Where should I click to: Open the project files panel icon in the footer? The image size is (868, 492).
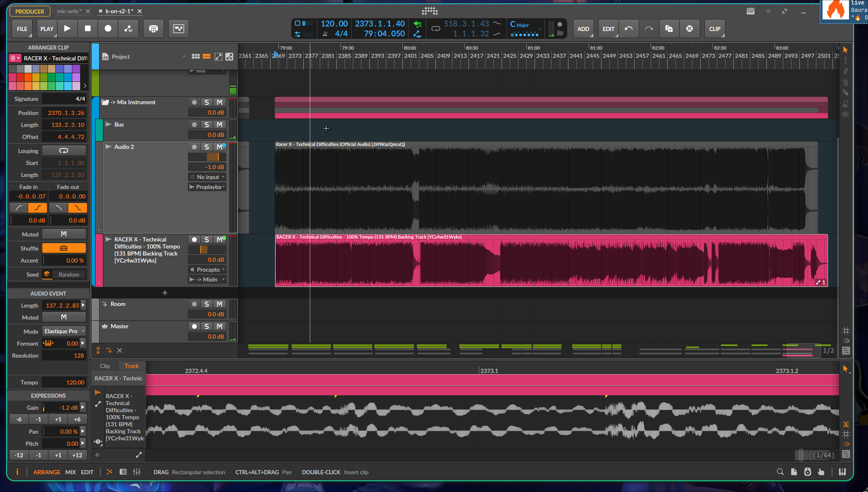click(794, 472)
